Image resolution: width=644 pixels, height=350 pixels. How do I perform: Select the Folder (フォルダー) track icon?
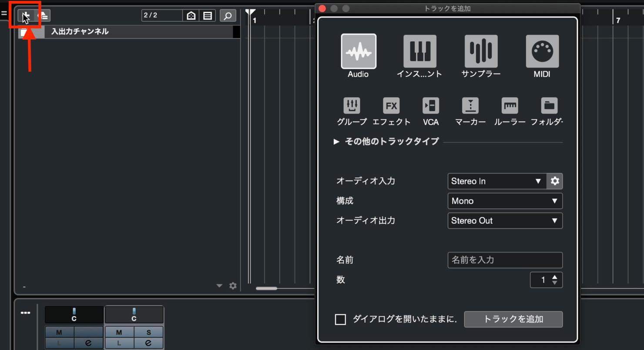(549, 106)
